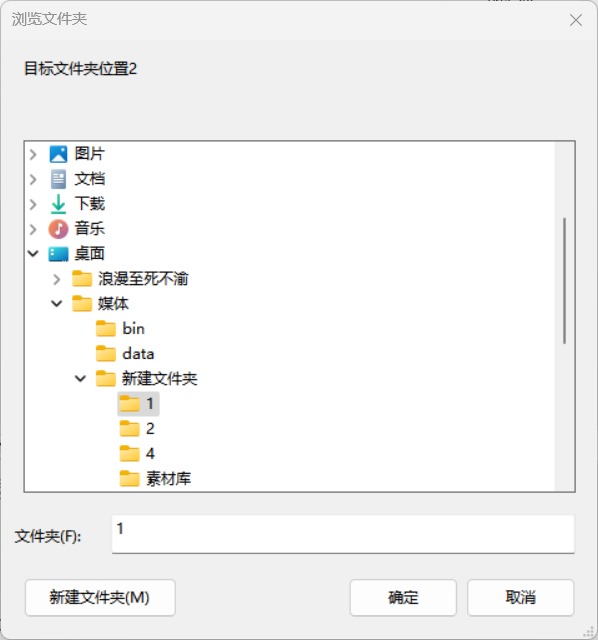598x640 pixels.
Task: Pick the 素材库 folder icon
Action: [129, 478]
